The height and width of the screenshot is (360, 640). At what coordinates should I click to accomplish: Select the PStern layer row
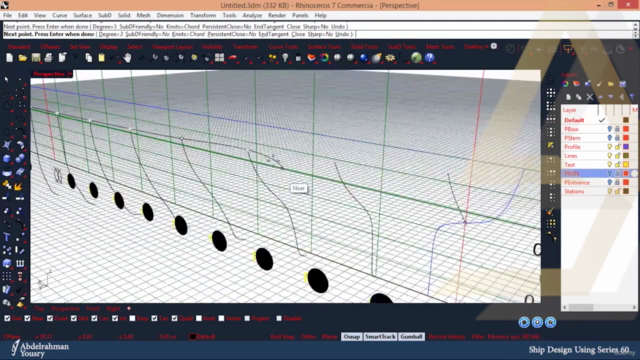click(598, 138)
